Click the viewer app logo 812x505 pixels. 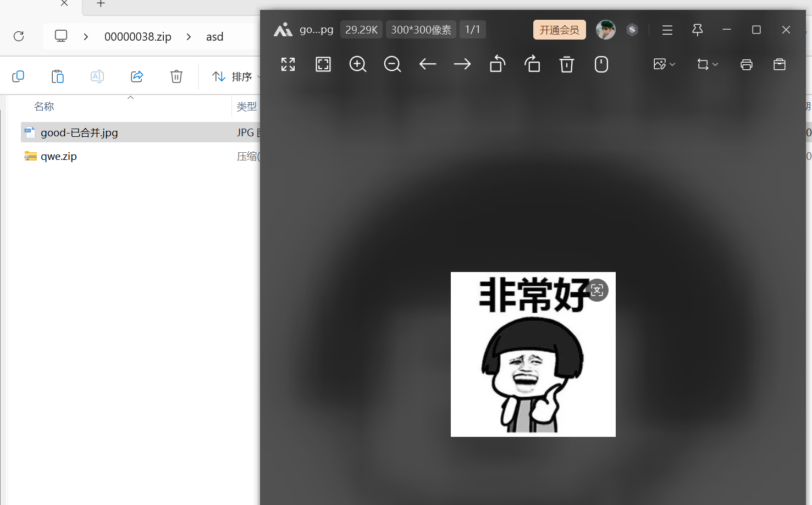tap(283, 30)
